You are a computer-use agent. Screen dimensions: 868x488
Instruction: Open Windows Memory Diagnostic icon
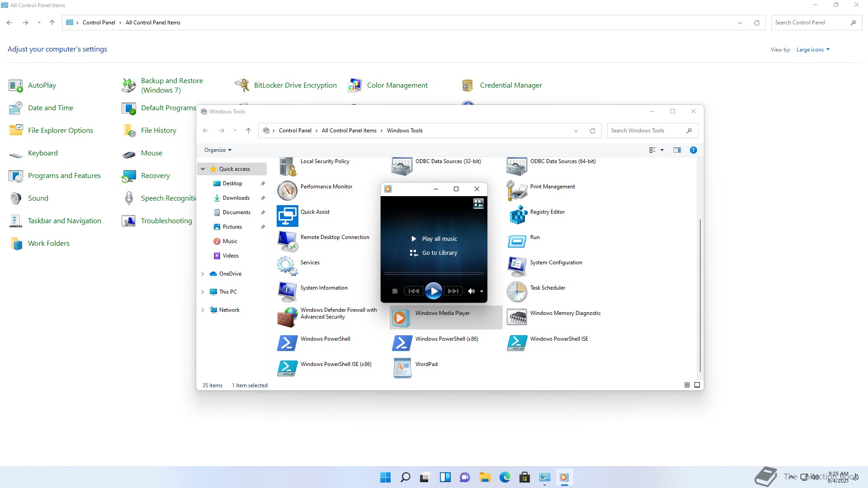(x=517, y=317)
